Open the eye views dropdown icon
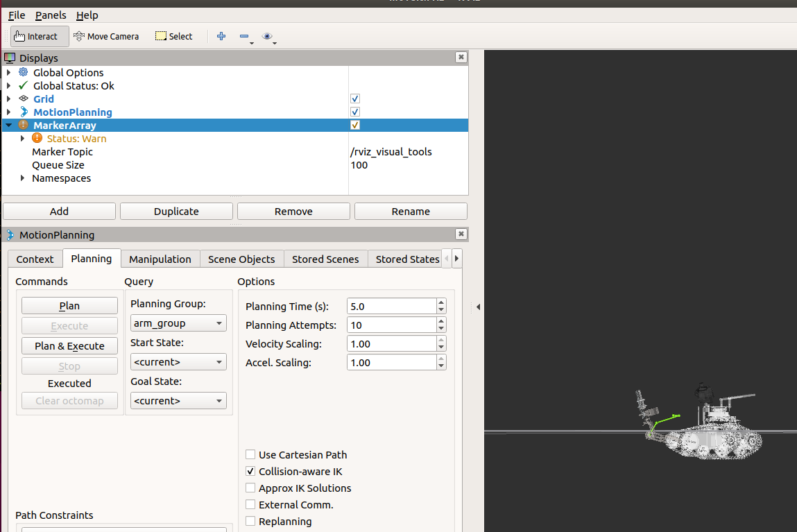Viewport: 797px width, 532px height. pos(267,36)
